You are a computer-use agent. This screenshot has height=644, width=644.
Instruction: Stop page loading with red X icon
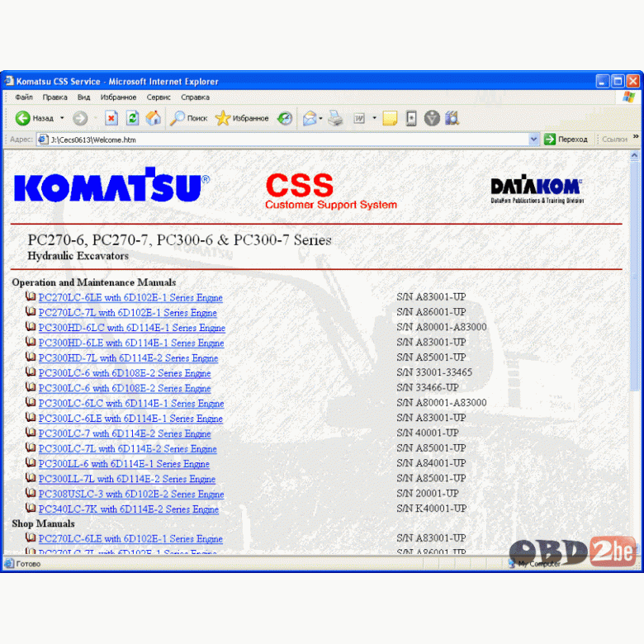coord(111,118)
